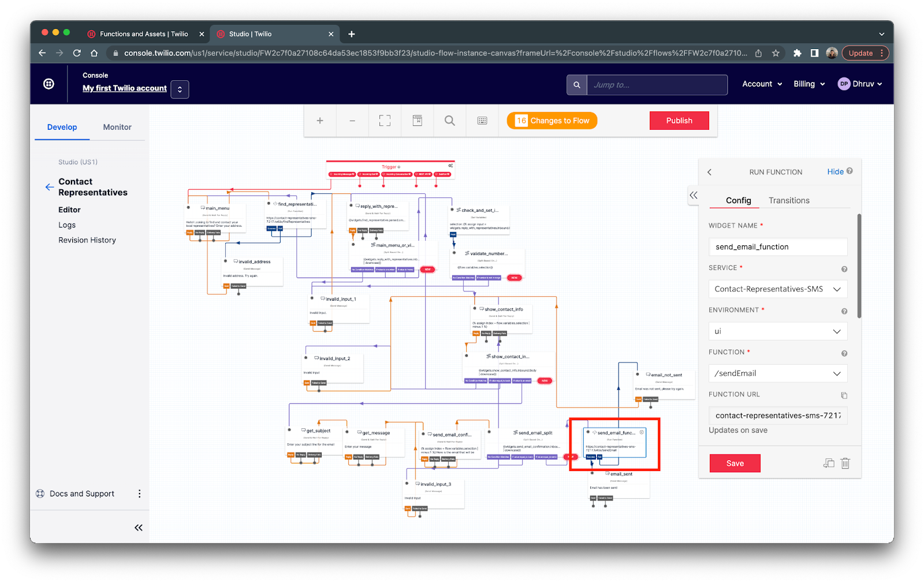Duplicate widget with the copy icon near Save
924x583 pixels.
click(829, 463)
